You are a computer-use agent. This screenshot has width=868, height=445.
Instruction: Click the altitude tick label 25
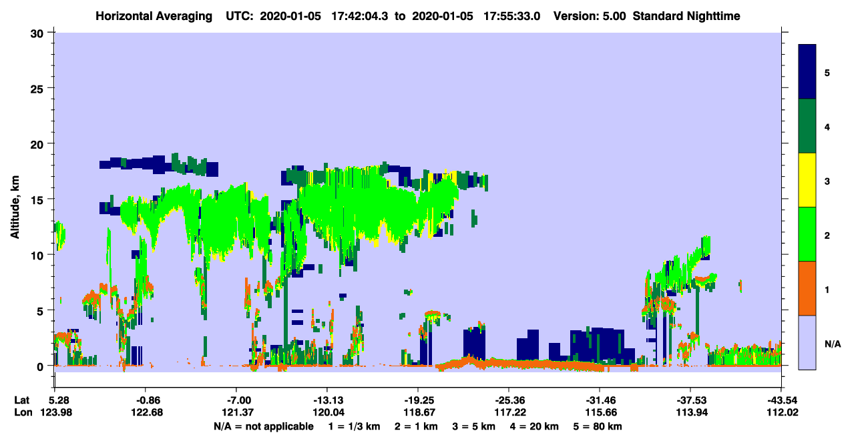tap(39, 89)
